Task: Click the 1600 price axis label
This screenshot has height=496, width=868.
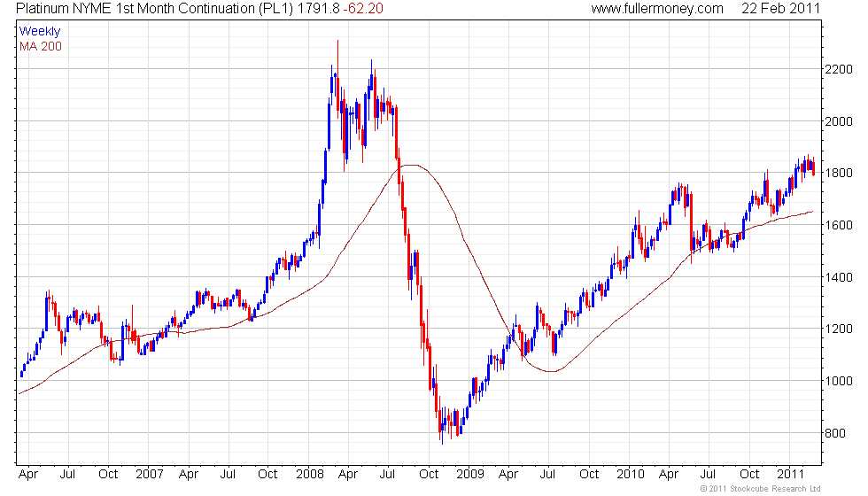Action: click(x=838, y=225)
